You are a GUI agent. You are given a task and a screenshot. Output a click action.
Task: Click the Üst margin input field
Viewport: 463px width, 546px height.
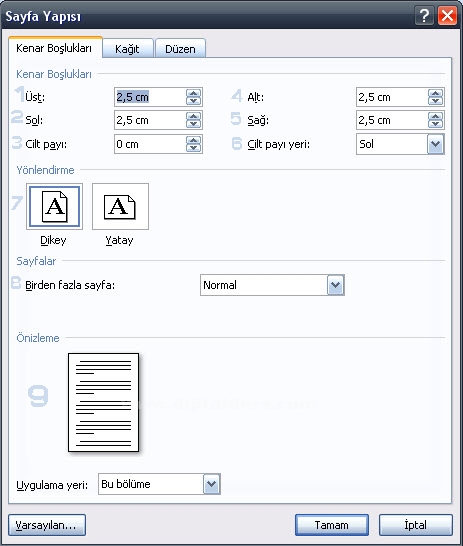(x=150, y=97)
